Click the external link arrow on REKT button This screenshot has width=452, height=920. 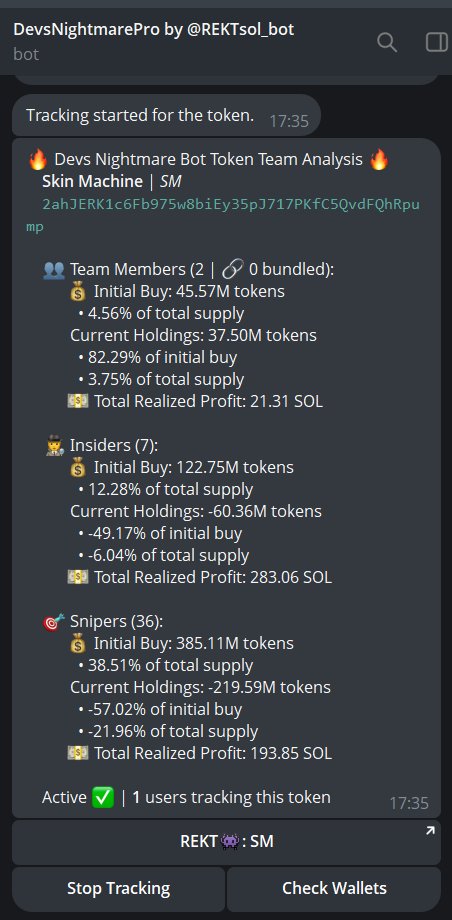click(x=430, y=830)
